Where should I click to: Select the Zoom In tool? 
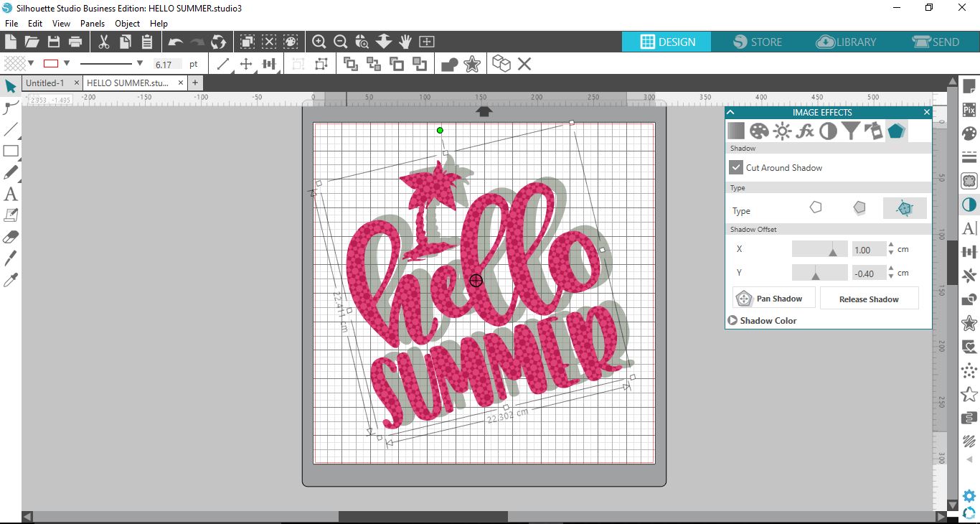(319, 42)
